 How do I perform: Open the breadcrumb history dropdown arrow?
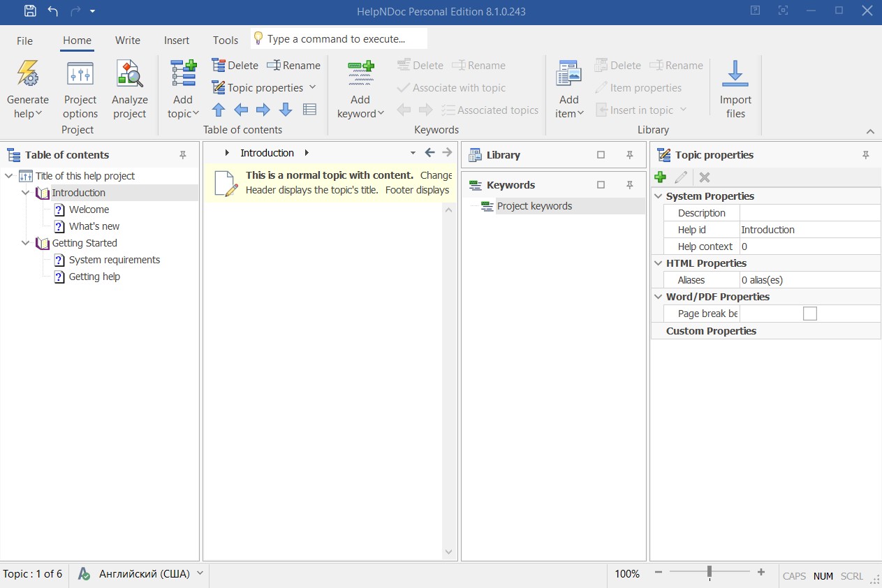[x=413, y=153]
